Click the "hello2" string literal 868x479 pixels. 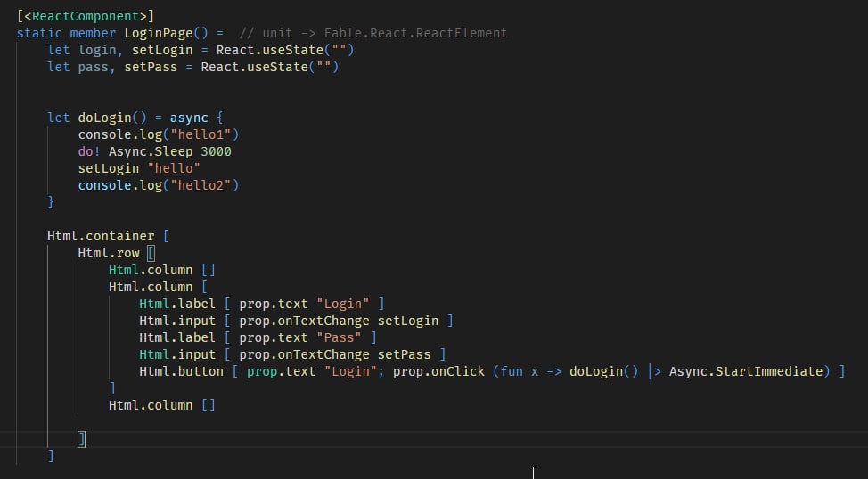tap(201, 185)
